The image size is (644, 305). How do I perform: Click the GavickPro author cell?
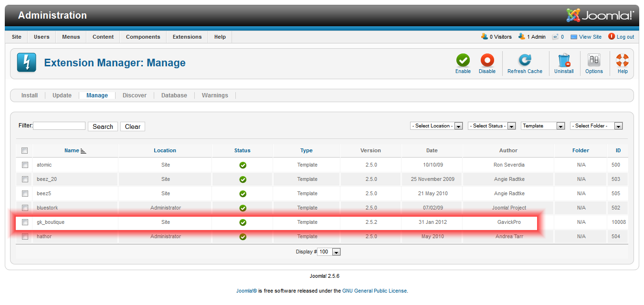click(509, 222)
